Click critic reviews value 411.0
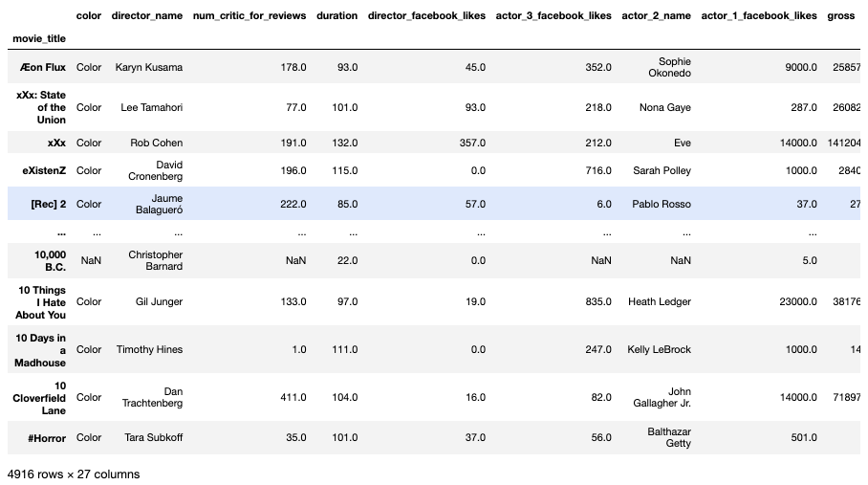The width and height of the screenshot is (868, 485). click(x=293, y=397)
